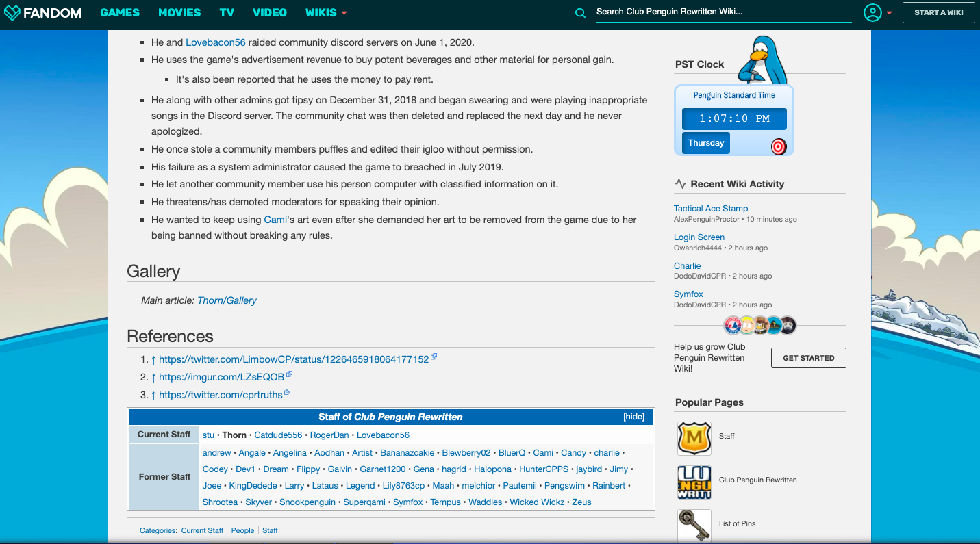Open RogerDan staff link
980x544 pixels.
329,435
